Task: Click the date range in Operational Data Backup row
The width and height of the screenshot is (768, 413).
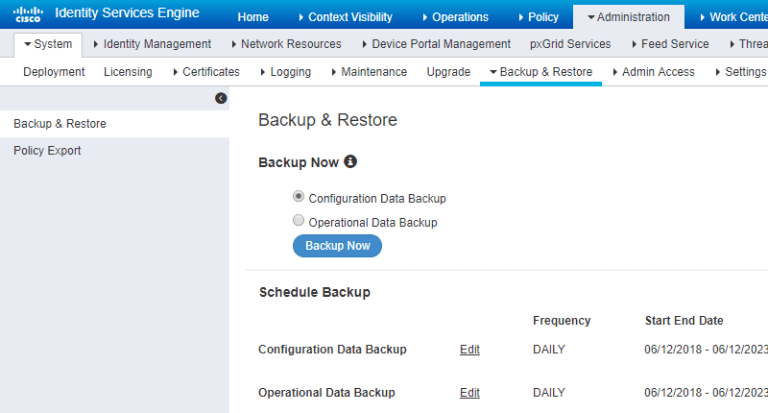Action: 706,392
